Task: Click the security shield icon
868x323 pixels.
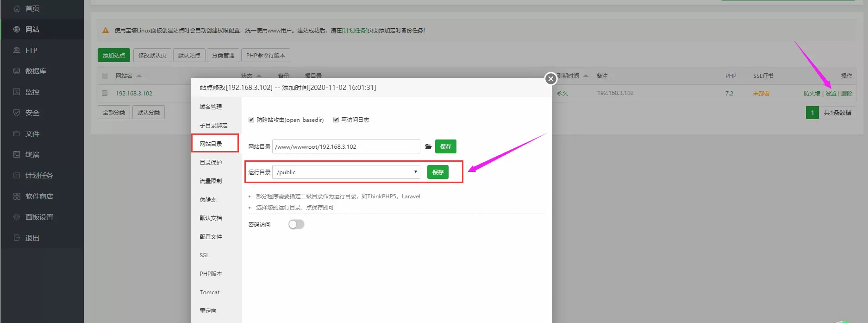Action: 17,113
